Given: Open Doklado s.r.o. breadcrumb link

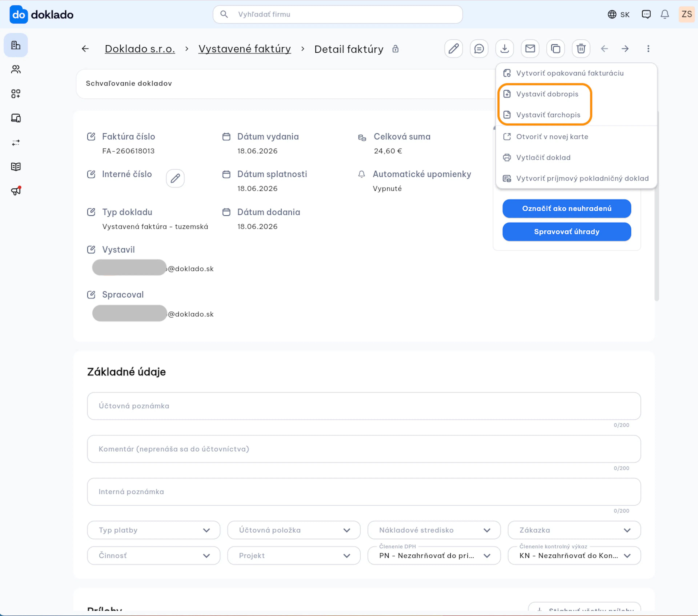Looking at the screenshot, I should pyautogui.click(x=140, y=49).
